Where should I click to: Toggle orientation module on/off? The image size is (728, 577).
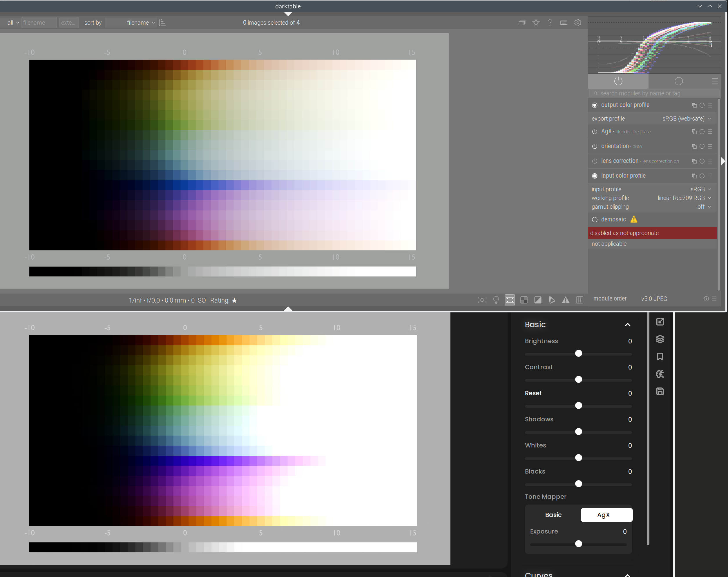[595, 146]
